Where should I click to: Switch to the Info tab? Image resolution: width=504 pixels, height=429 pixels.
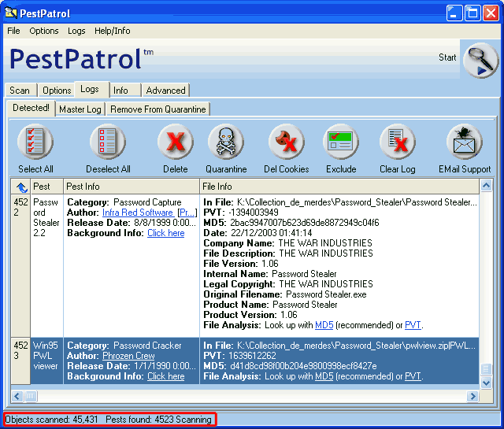[126, 91]
